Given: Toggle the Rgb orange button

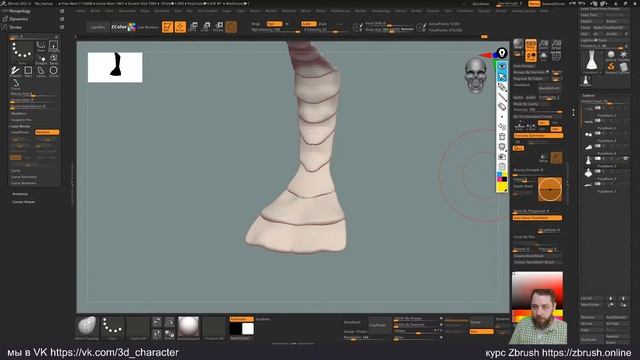Looking at the screenshot, I should (x=274, y=24).
